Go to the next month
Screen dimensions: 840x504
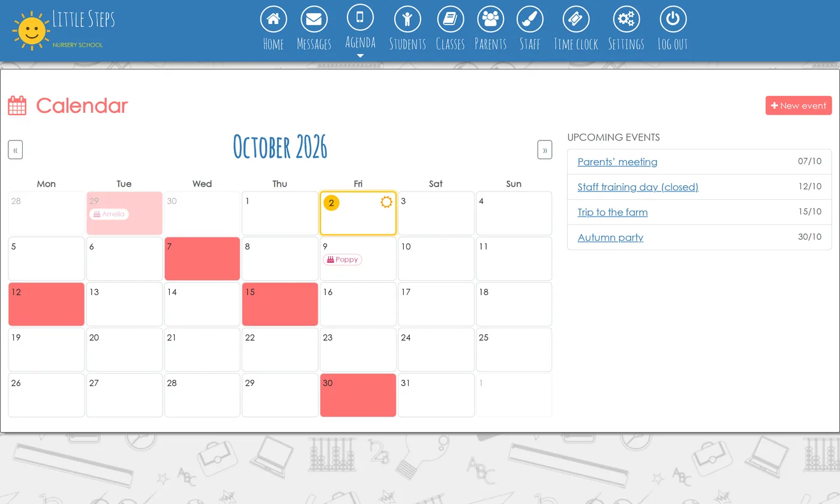pos(545,150)
